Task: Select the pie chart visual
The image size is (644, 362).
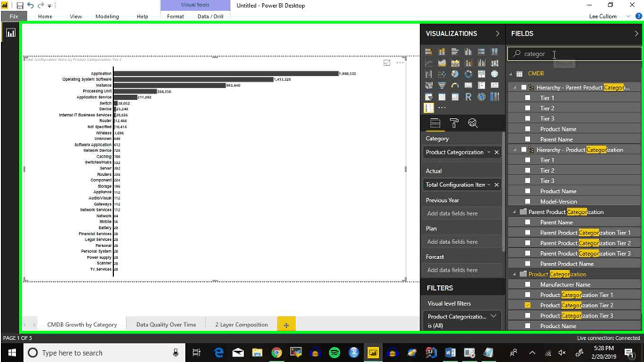Action: point(455,74)
